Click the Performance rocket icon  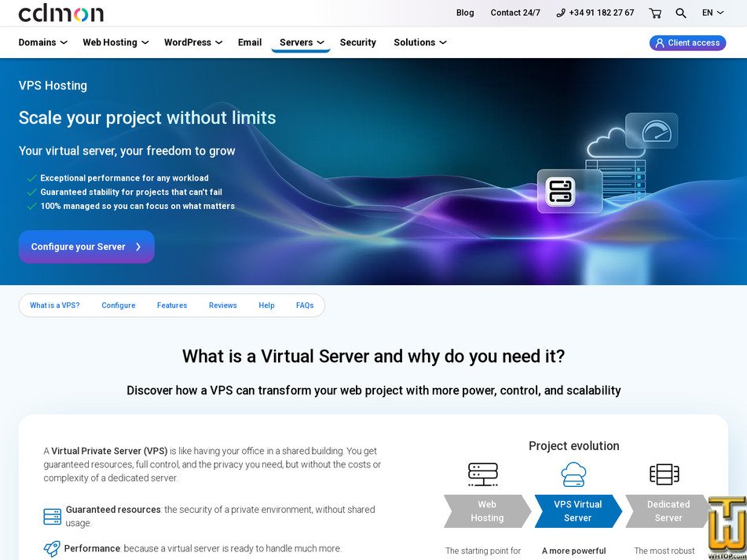point(52,549)
